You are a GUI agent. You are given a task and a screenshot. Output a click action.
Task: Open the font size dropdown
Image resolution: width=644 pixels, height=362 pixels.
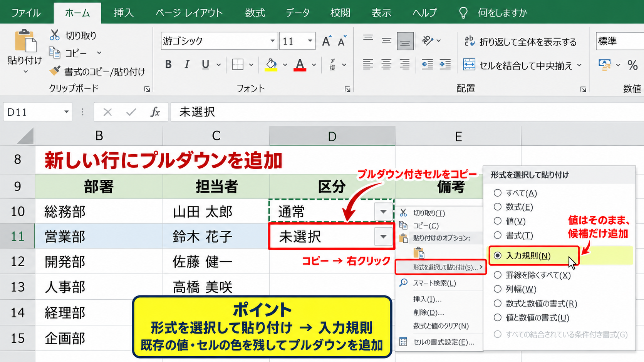click(310, 41)
